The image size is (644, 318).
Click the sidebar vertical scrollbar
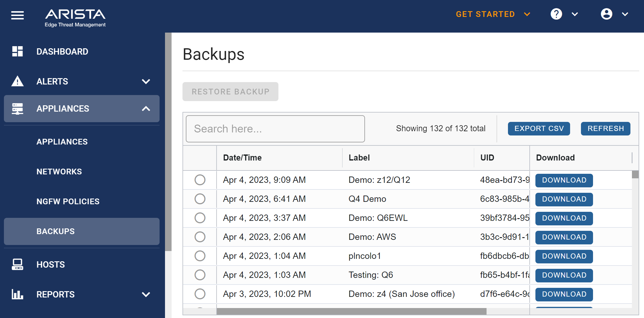pos(168,142)
